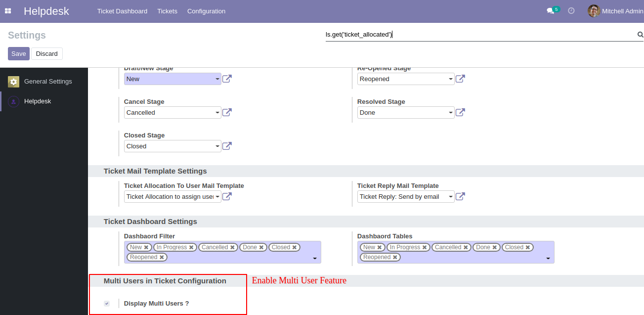Open external link for Ticket Reply template

460,196
